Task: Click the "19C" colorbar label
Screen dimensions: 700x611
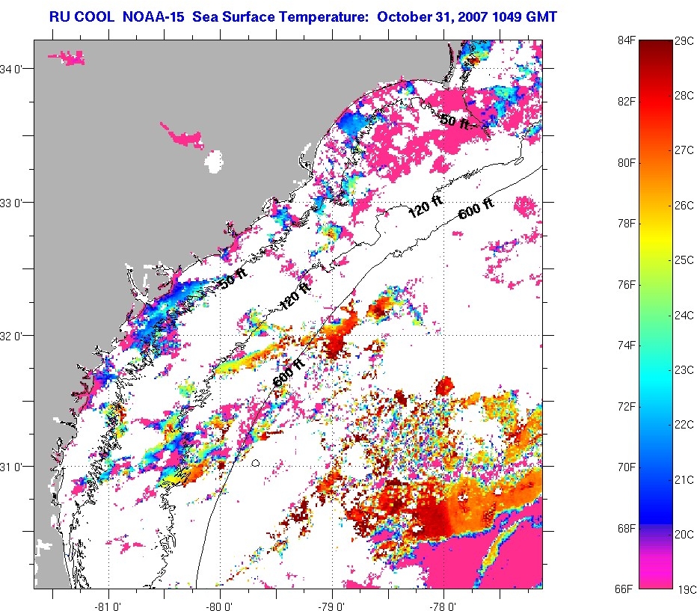Action: 686,590
